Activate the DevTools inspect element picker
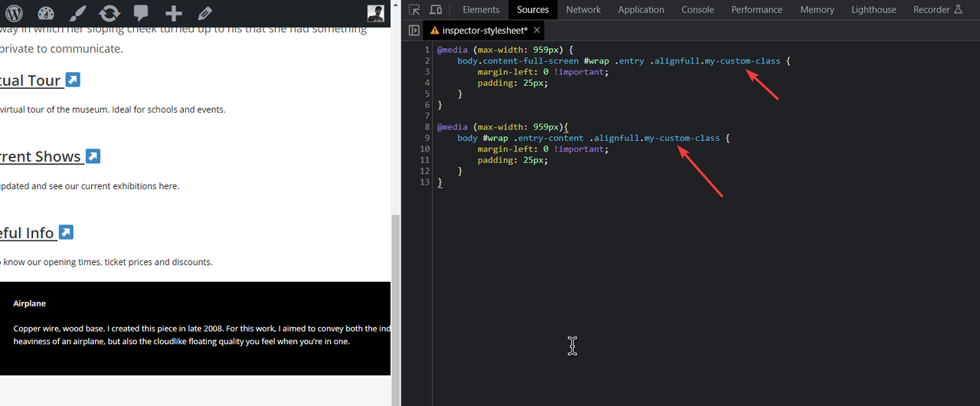Screen dimensions: 980x406 [414, 10]
